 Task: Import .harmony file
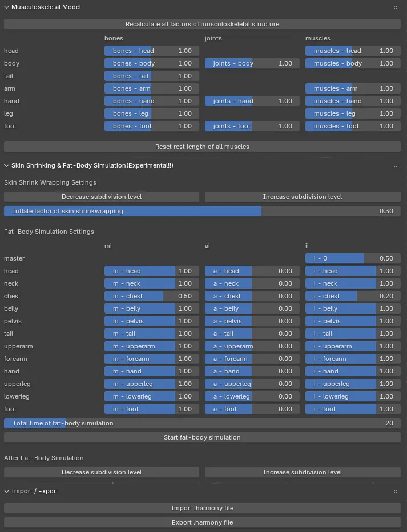point(202,508)
